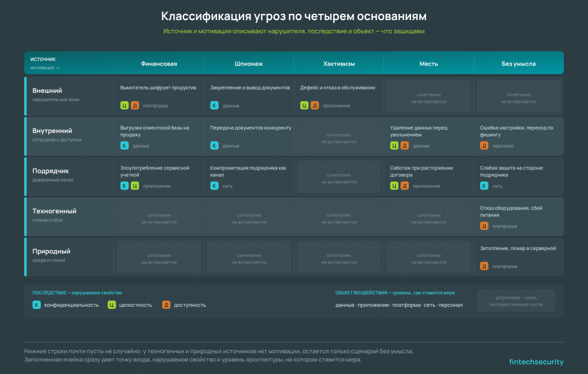Select the 'Финансовая' column header
This screenshot has height=374, width=588.
pos(159,64)
